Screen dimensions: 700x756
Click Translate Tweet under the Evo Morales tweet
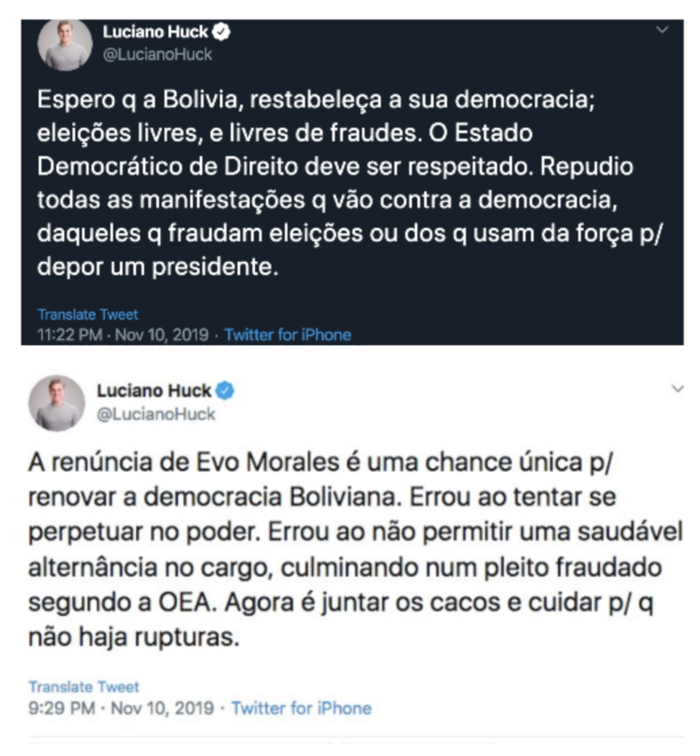pyautogui.click(x=84, y=687)
